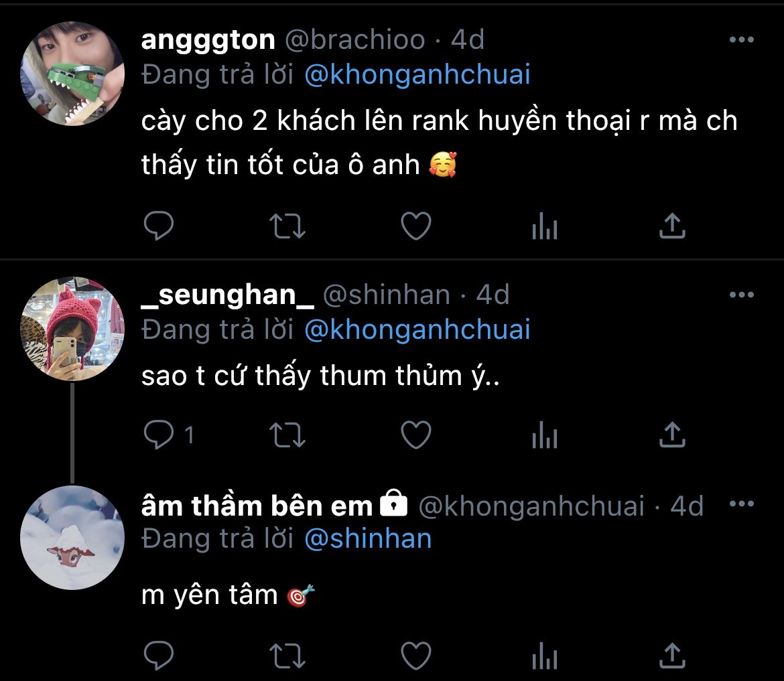
Task: Reply to angggton's tweet
Action: [159, 226]
